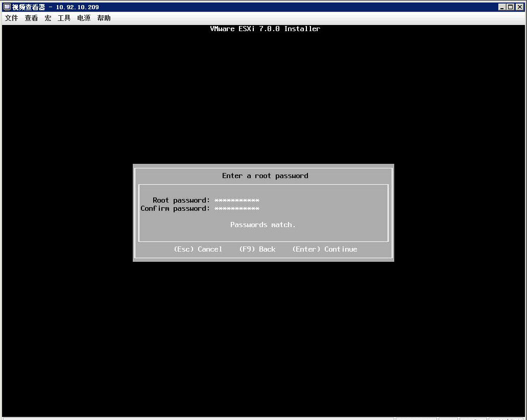The width and height of the screenshot is (527, 420).
Task: Open the 帮助 menu
Action: coord(104,18)
